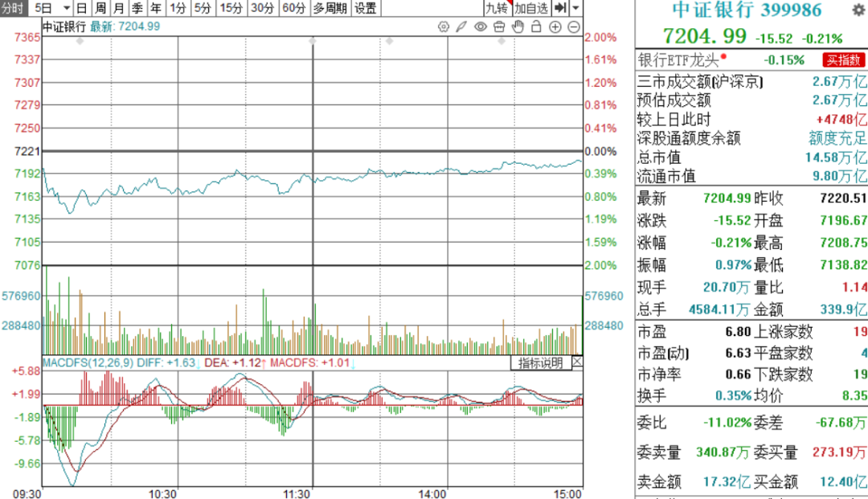Click the arrow-to-bar collapse panel icon
This screenshot has width=868, height=499.
click(561, 9)
